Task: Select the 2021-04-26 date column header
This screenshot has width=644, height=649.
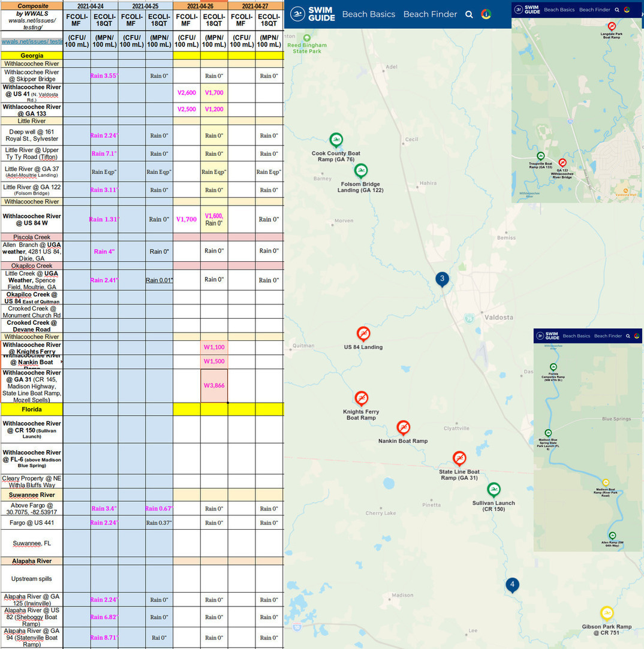Action: tap(200, 6)
